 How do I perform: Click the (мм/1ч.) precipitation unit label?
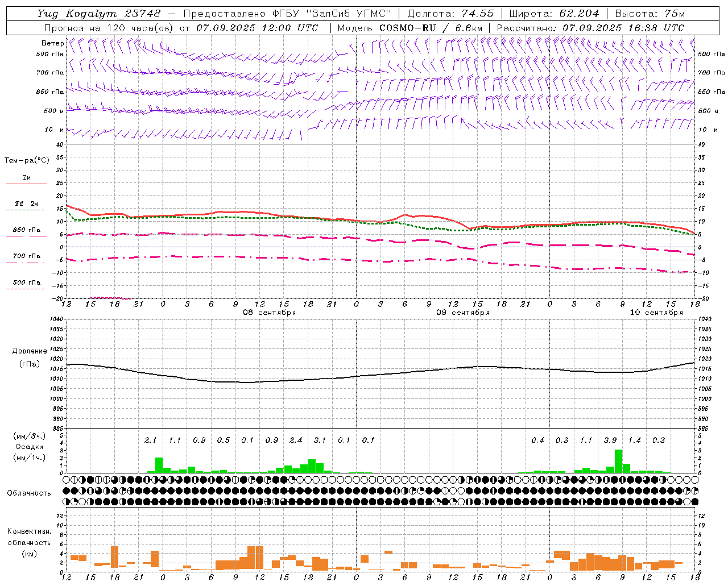29,458
